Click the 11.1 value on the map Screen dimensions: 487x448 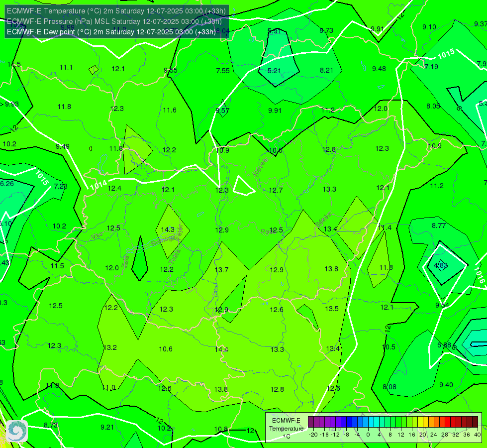point(66,68)
